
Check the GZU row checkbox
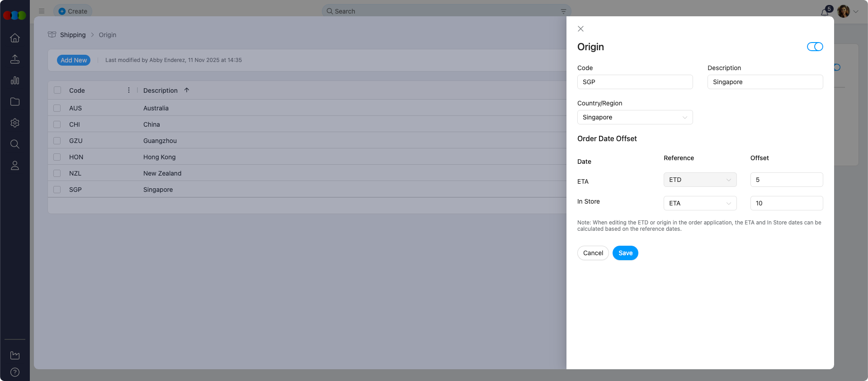[57, 141]
